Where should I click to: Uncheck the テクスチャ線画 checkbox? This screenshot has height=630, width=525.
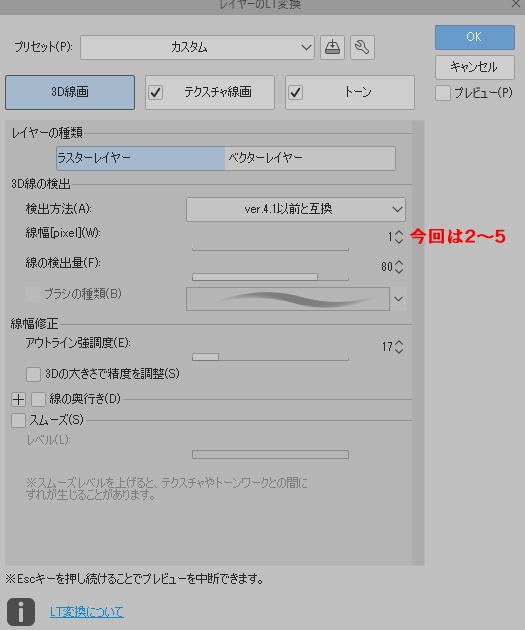click(x=156, y=92)
